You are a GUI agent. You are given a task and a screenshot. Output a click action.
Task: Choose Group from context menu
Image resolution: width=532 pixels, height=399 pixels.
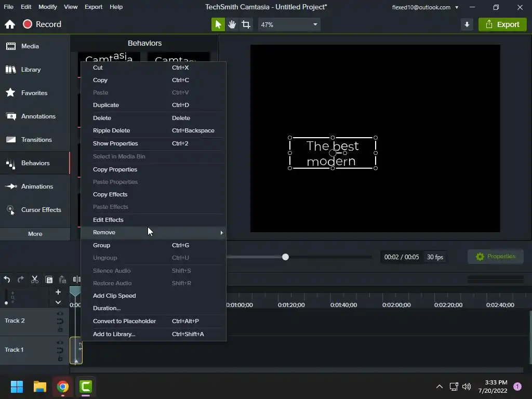[x=153, y=245]
